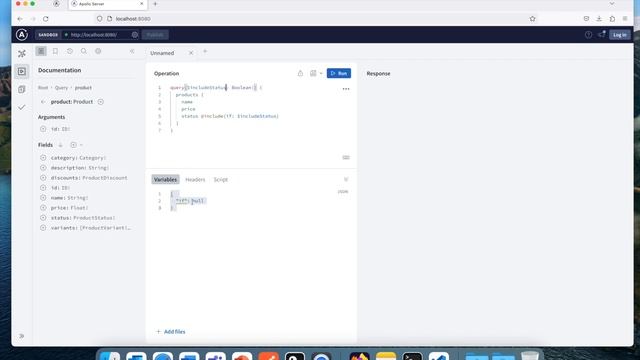Collapse the Documentation panel
Screen dimensions: 640x360
(132, 51)
